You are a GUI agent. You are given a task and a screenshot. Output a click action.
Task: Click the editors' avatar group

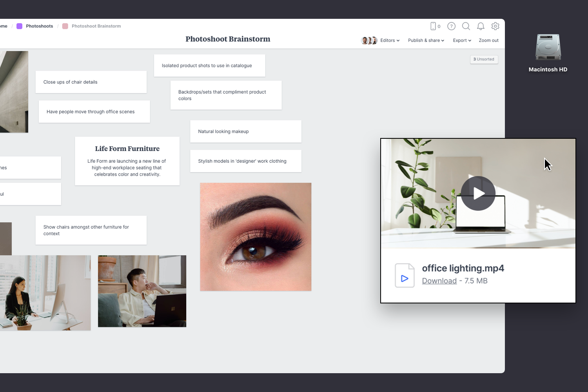click(369, 40)
